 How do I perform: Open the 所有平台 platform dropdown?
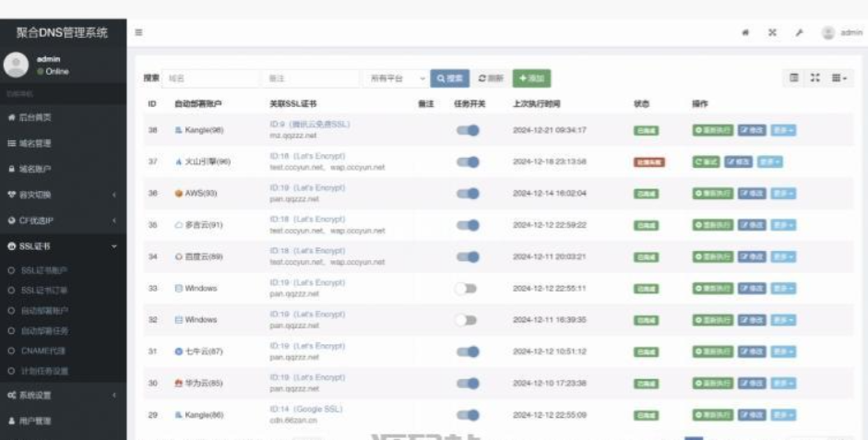(x=395, y=78)
